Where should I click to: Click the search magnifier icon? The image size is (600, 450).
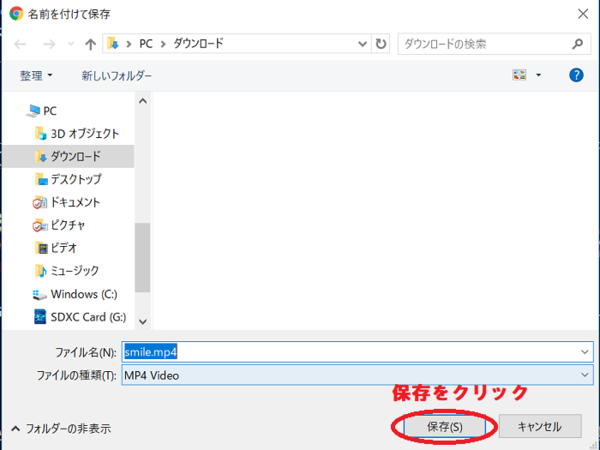pyautogui.click(x=577, y=44)
